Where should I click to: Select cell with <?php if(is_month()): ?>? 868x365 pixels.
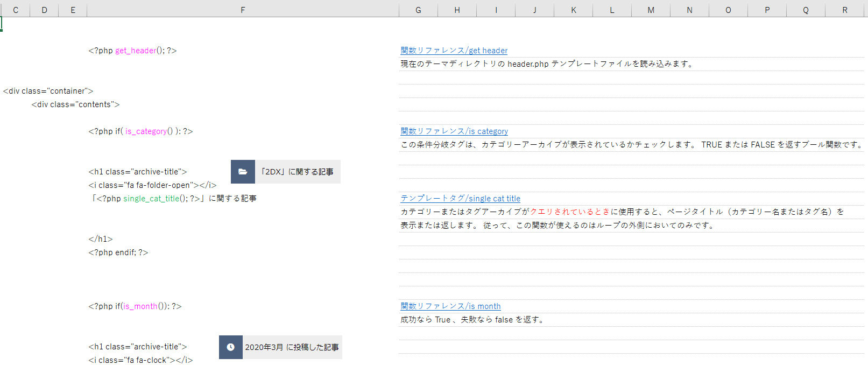[135, 306]
